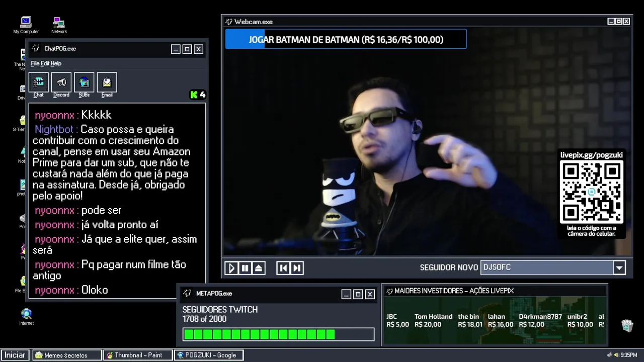Image resolution: width=644 pixels, height=362 pixels.
Task: Open the File menu in ChatPOG
Action: click(35, 63)
